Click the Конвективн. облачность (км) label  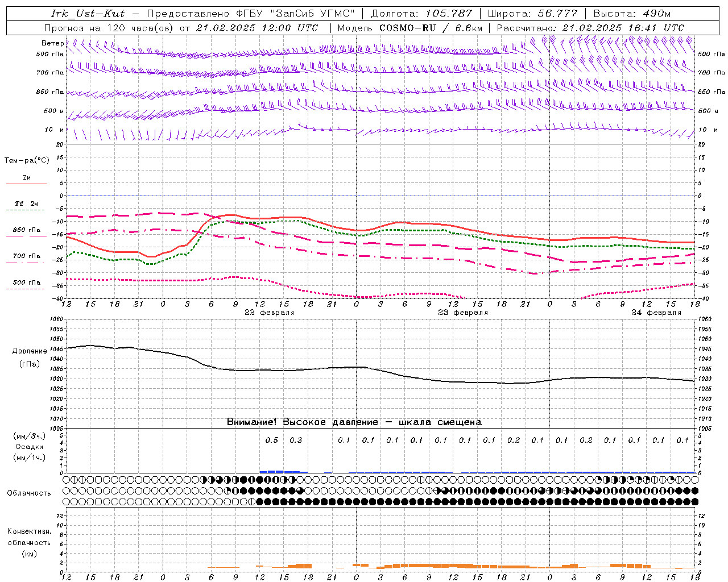tap(30, 542)
